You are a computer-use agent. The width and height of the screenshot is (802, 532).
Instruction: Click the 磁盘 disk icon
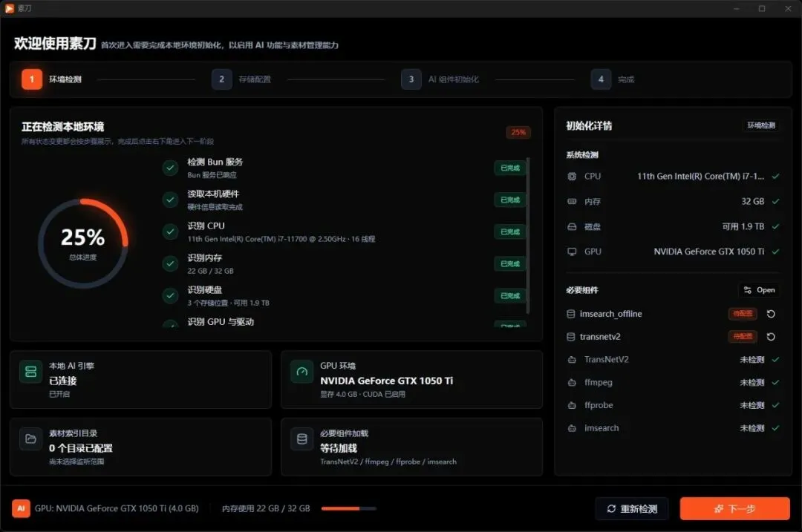pyautogui.click(x=572, y=226)
